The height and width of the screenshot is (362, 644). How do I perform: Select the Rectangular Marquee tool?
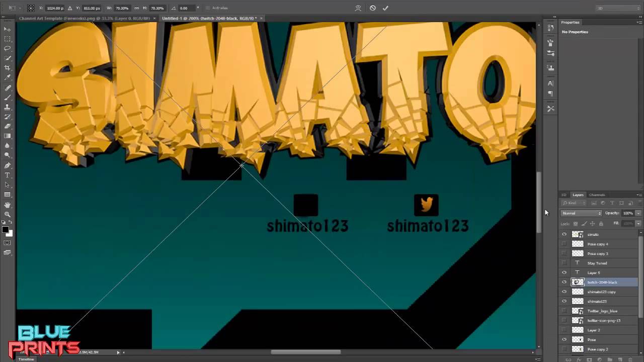tap(8, 39)
